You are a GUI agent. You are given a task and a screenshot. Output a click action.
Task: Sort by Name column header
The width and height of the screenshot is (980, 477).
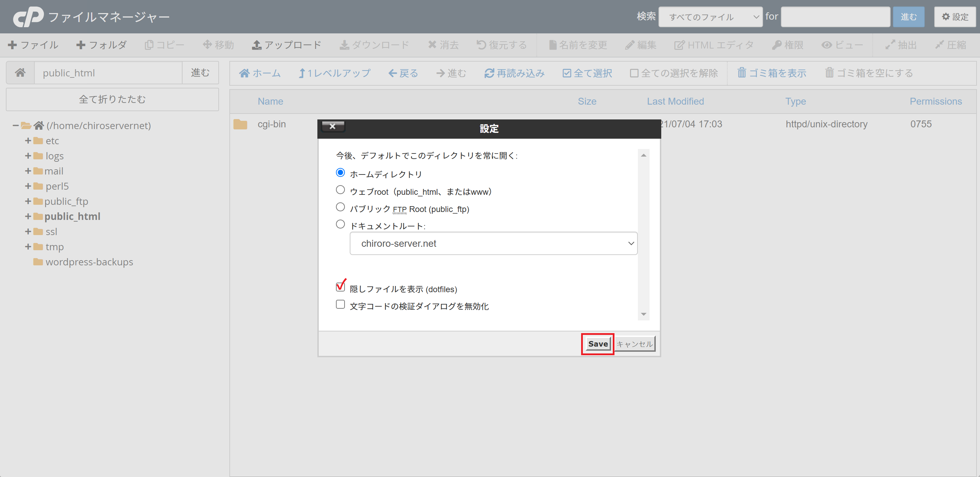click(270, 101)
